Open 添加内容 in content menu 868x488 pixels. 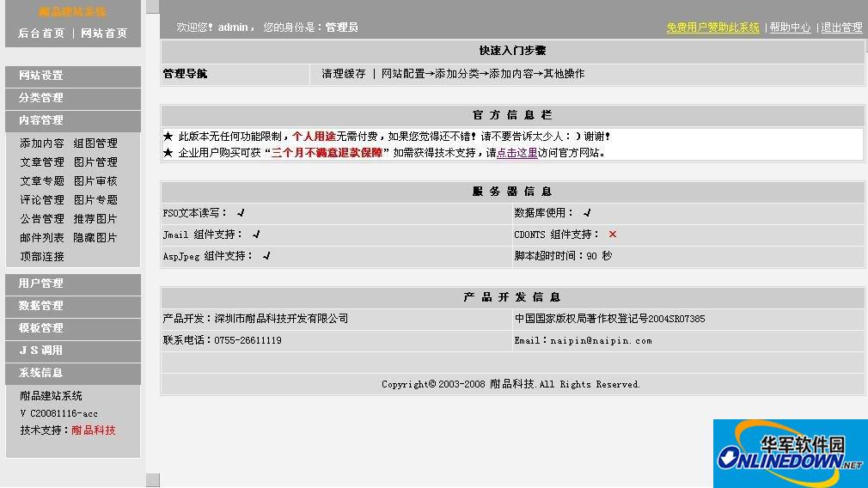pos(42,143)
